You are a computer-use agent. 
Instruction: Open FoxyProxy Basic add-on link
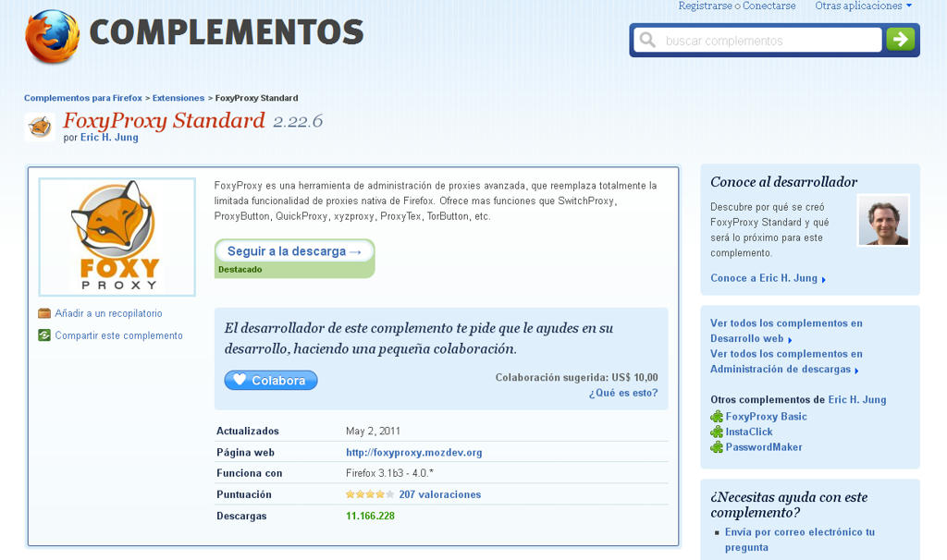coord(766,417)
